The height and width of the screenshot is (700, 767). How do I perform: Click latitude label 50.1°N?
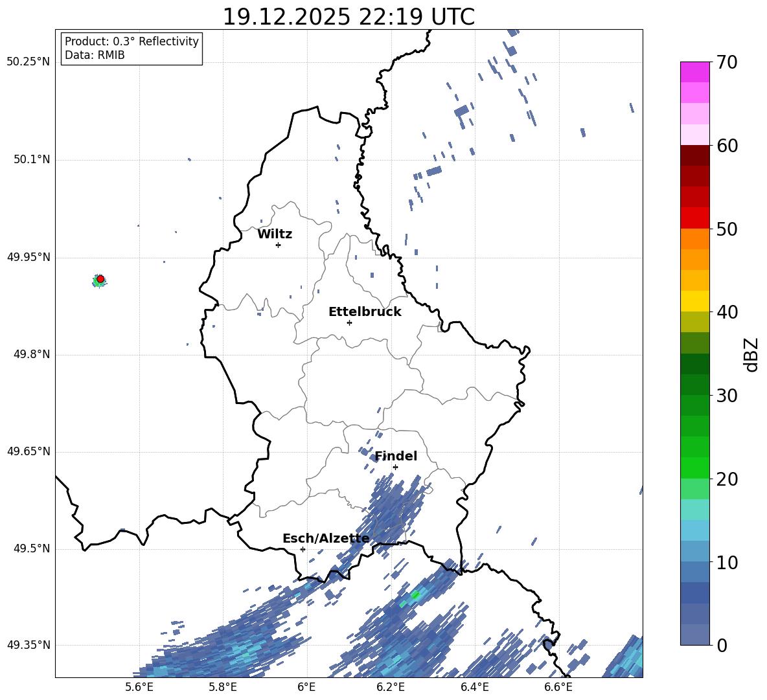click(x=32, y=160)
